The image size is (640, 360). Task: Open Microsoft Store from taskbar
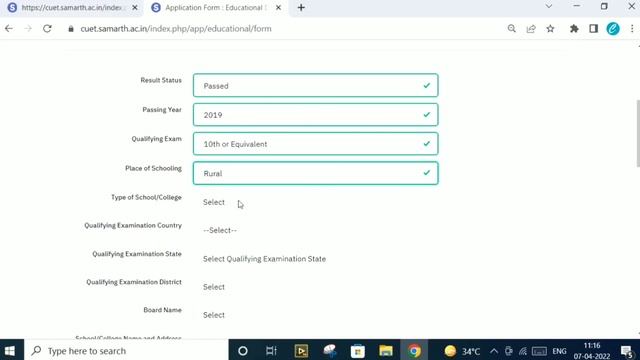[358, 351]
